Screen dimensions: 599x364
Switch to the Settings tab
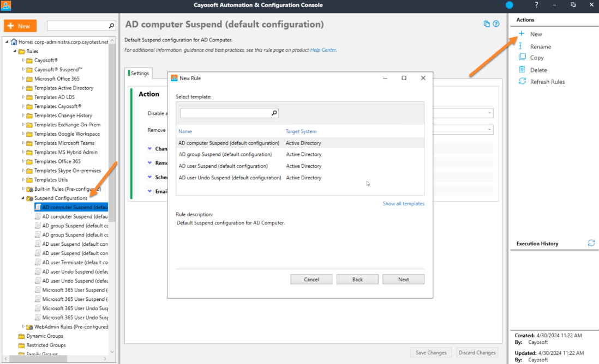139,73
